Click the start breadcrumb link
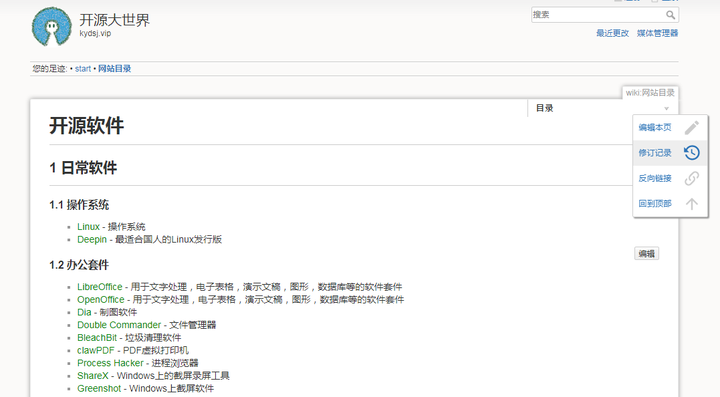The image size is (720, 397). (83, 69)
